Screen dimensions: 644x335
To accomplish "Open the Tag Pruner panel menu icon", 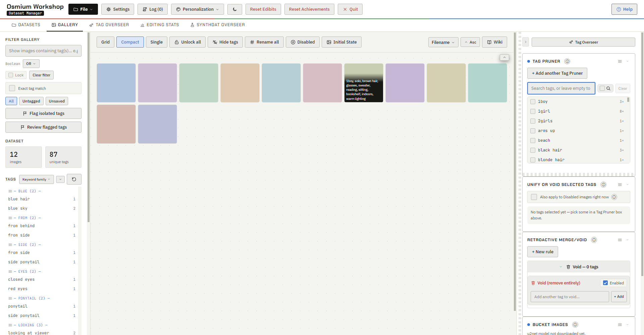I will [x=620, y=61].
